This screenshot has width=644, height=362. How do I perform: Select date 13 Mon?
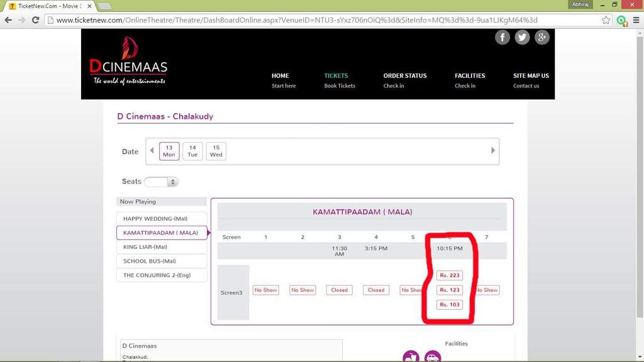tap(169, 151)
